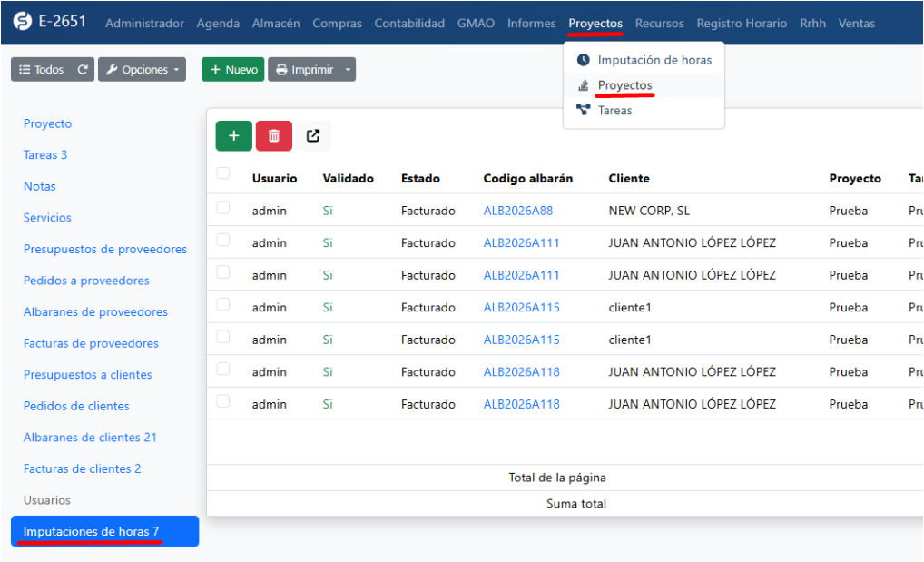Click the external link open icon

(313, 136)
